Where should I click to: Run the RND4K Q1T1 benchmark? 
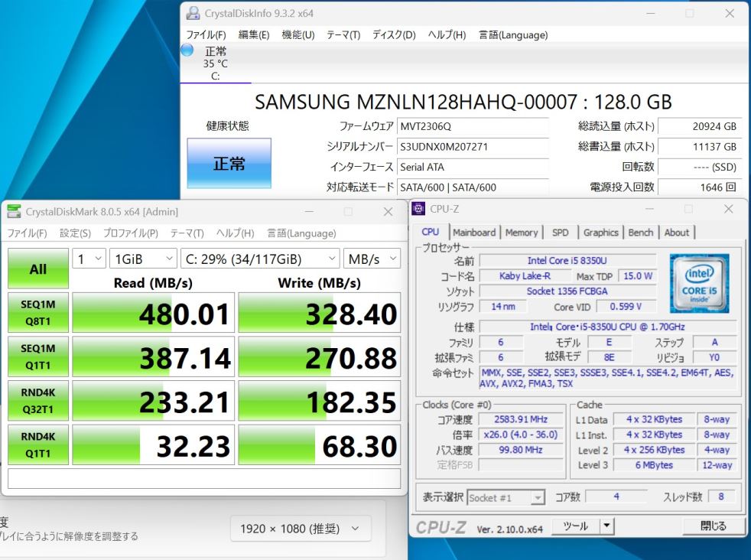click(x=37, y=445)
